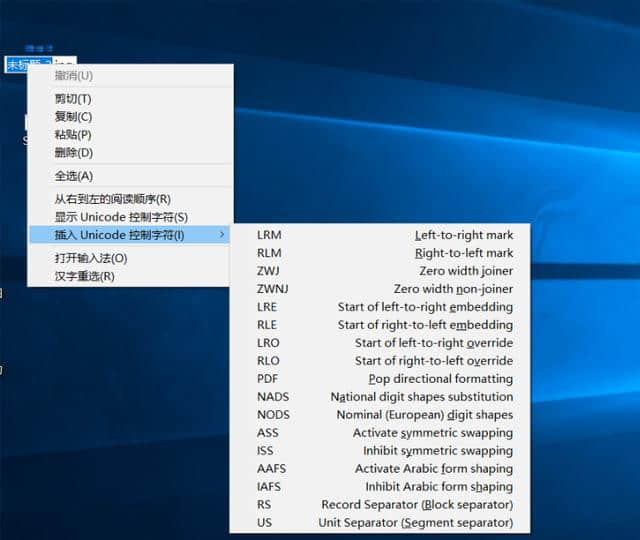Select 复制(C) menu entry
640x540 pixels.
(130, 117)
